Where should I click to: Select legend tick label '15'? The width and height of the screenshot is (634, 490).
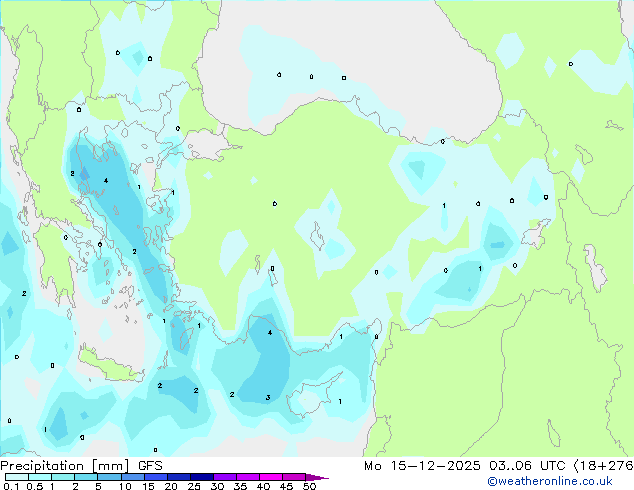point(148,486)
